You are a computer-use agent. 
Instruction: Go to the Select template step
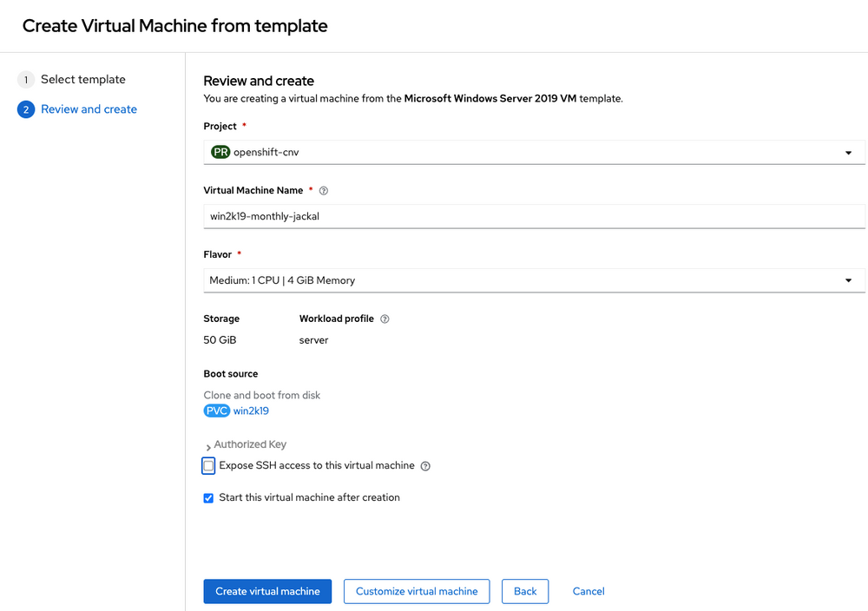[82, 79]
